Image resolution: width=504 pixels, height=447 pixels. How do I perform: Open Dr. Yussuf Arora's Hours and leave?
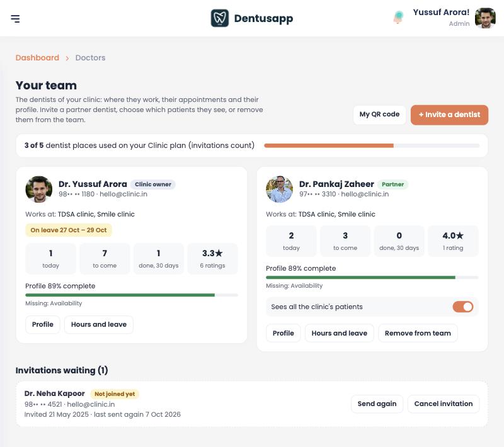[x=99, y=325]
